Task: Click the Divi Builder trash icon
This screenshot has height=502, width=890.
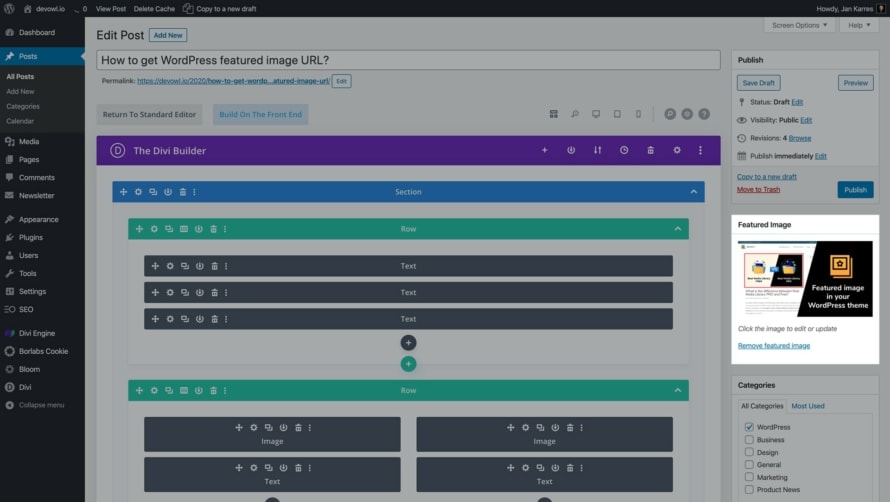Action: (650, 150)
